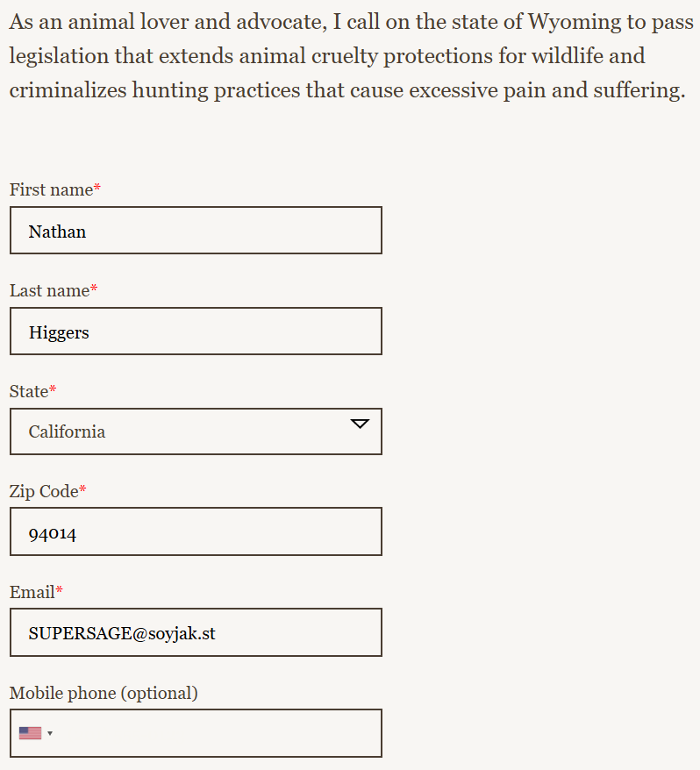Click the "Last name" field label

click(49, 290)
